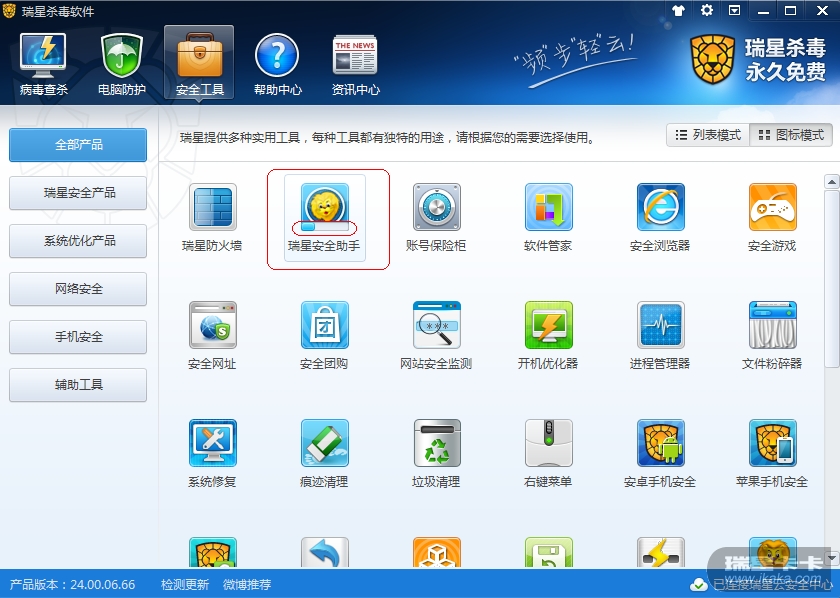Open the 账号保险柜 safe icon
The image size is (840, 598).
coord(437,207)
